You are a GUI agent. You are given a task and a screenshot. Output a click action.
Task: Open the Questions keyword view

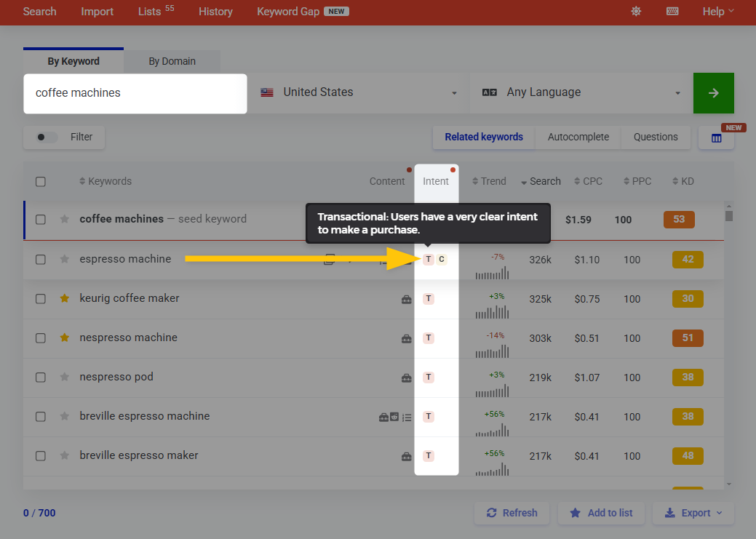(x=654, y=137)
